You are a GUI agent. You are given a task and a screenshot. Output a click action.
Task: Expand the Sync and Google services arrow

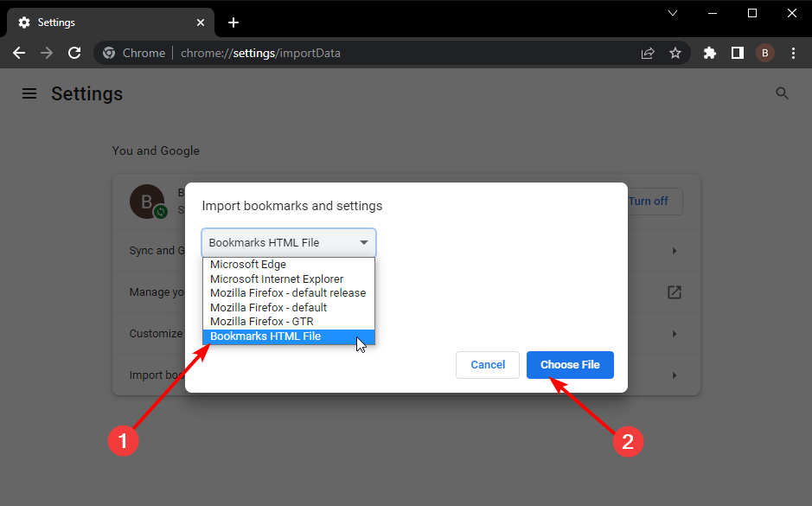pyautogui.click(x=675, y=251)
